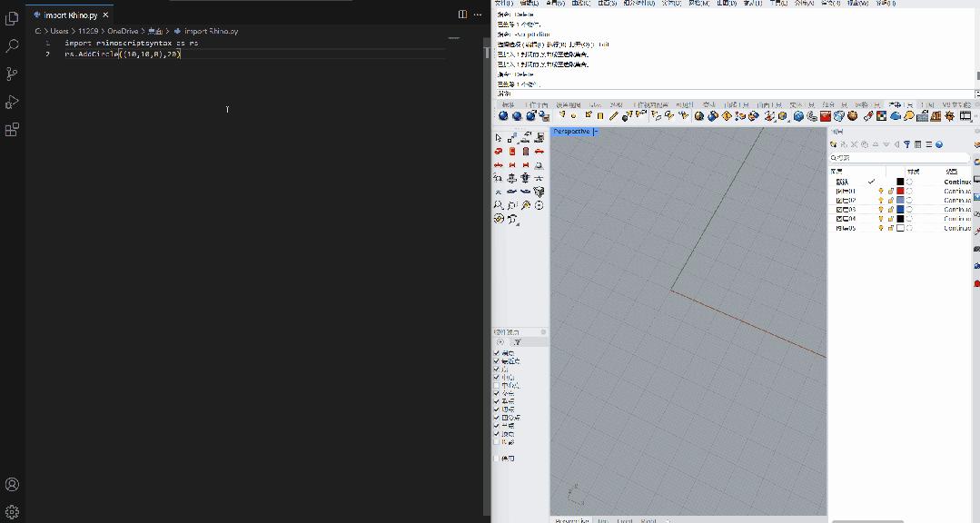Select the Perspective viewport title tab
Image resolution: width=980 pixels, height=523 pixels.
(x=572, y=132)
